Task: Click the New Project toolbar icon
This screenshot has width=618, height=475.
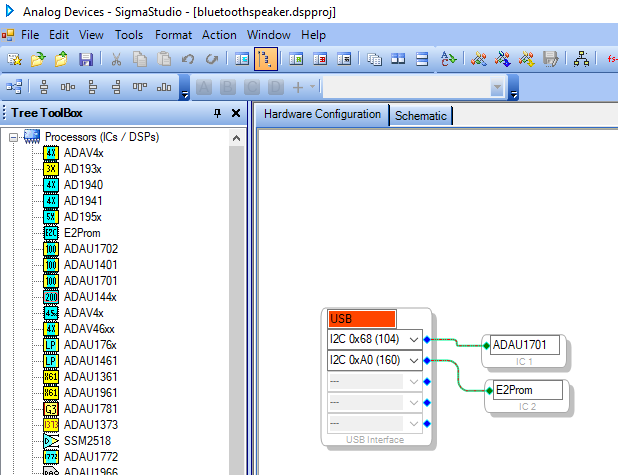Action: pos(14,59)
